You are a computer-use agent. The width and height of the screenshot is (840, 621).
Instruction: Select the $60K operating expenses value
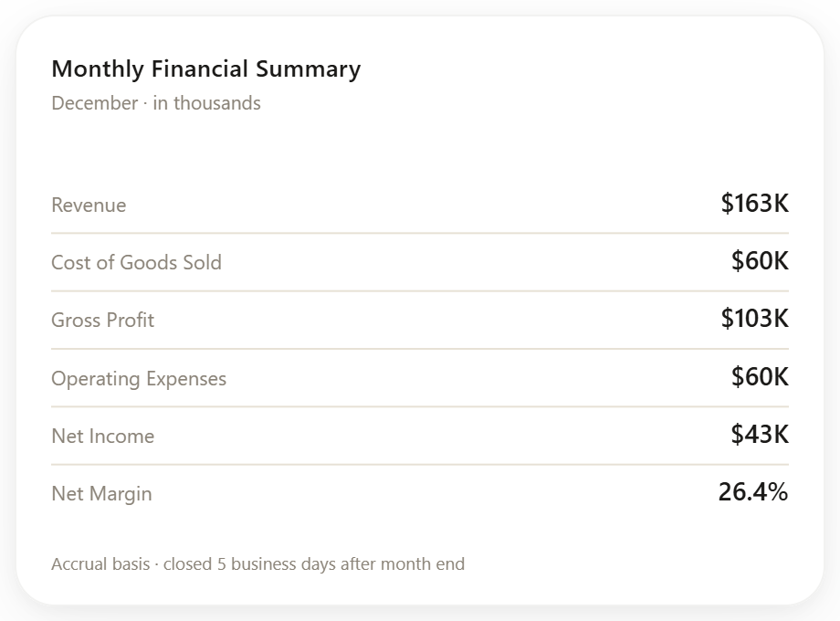pos(760,376)
